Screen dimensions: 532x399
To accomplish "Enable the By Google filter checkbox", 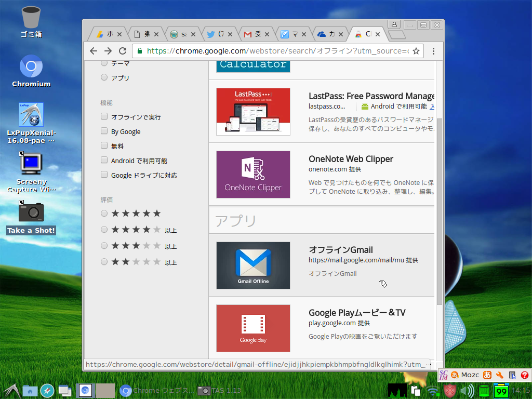I will pos(104,131).
